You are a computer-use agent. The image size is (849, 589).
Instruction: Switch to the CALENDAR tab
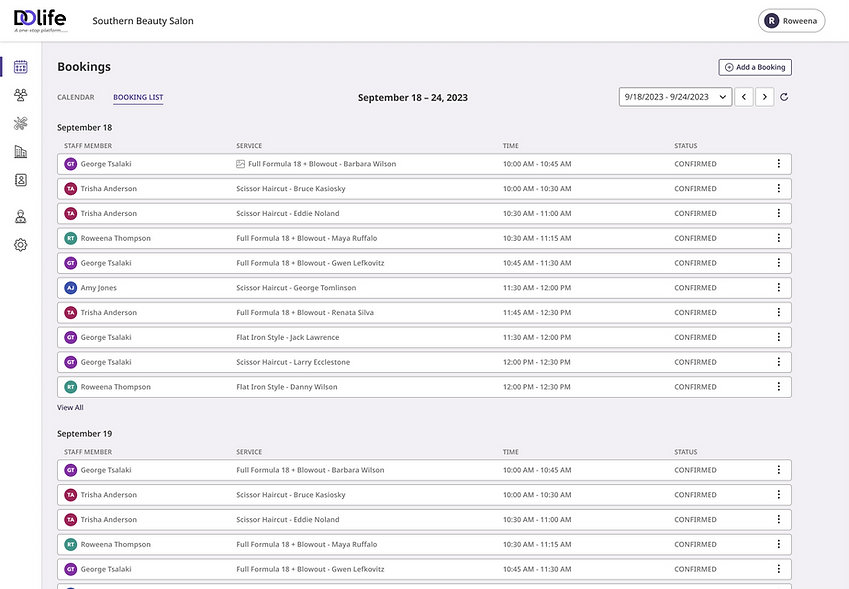point(74,97)
